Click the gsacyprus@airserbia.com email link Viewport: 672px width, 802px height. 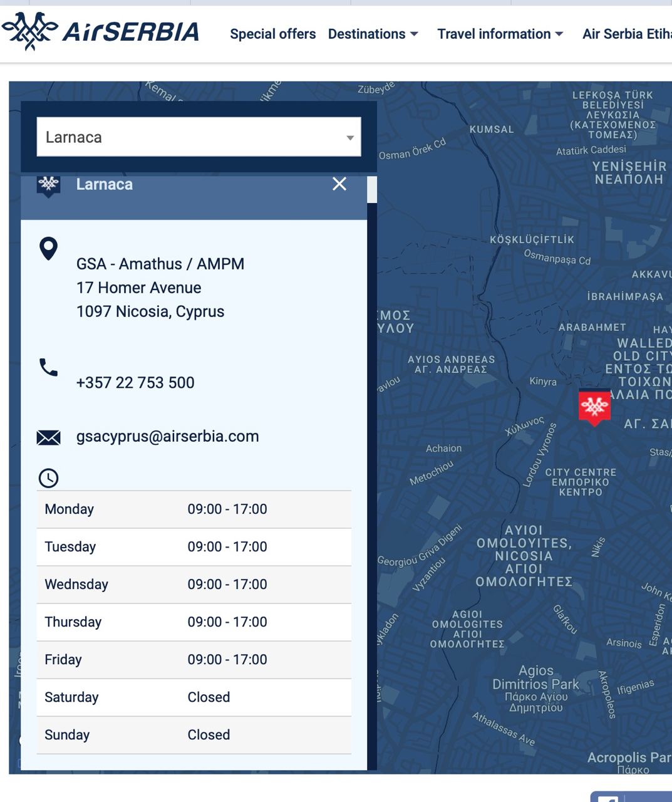(167, 436)
